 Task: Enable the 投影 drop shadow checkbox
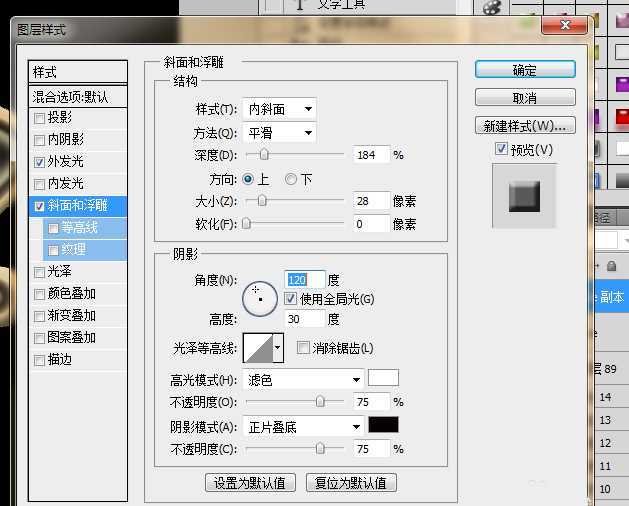tap(40, 118)
